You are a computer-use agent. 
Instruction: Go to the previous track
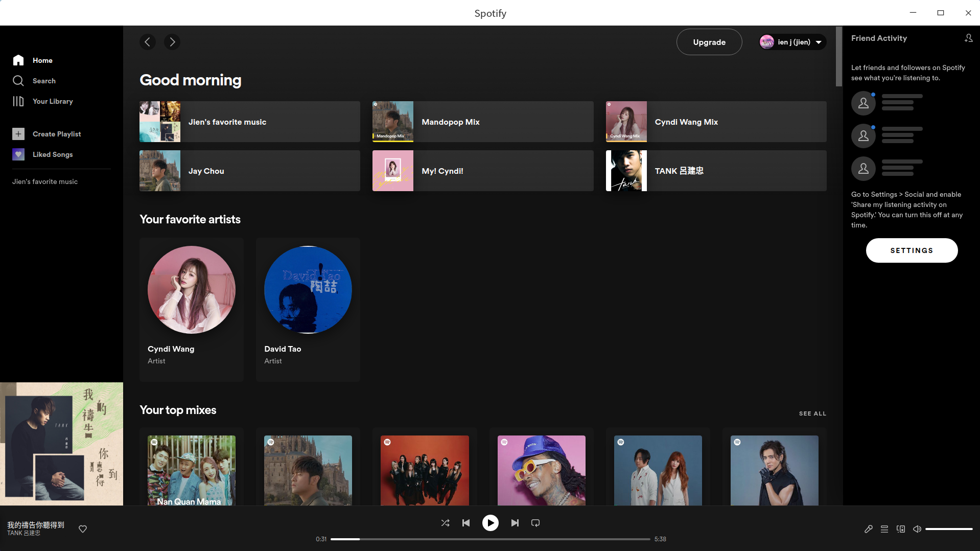pos(466,523)
